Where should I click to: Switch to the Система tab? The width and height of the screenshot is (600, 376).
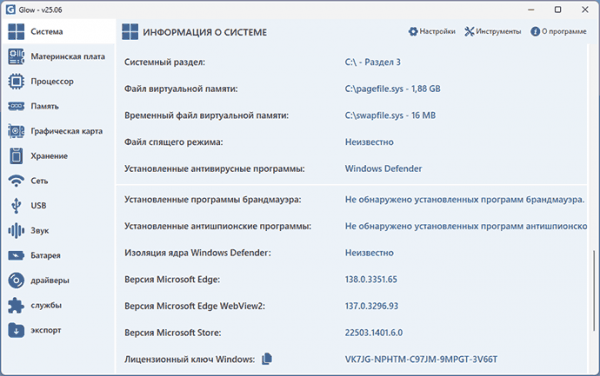[58, 31]
